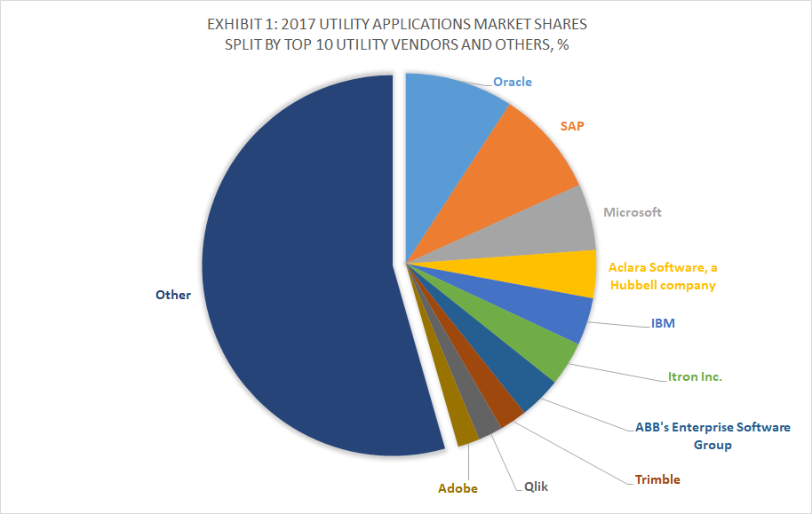Click the Itron Inc. data label
Viewport: 812px width, 514px height.
pos(695,376)
